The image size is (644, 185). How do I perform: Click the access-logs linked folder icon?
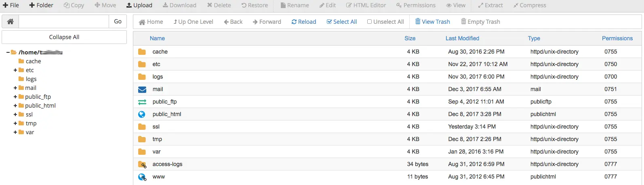click(x=142, y=164)
